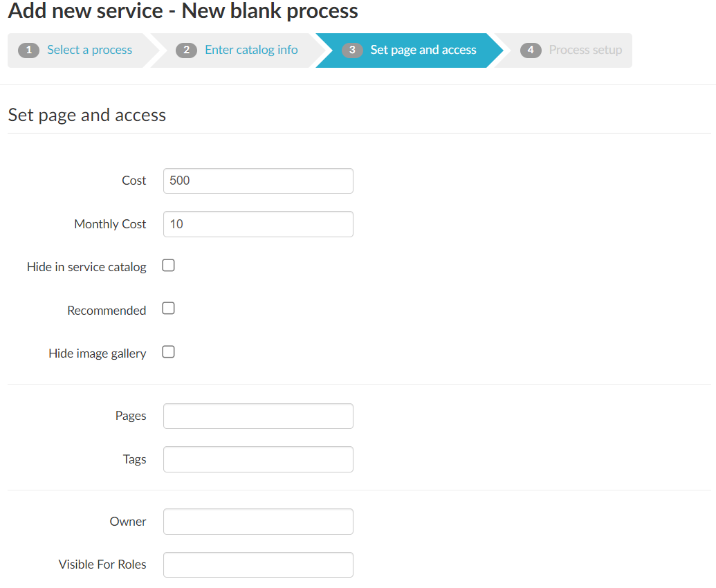
Task: Click the step 2 number badge
Action: click(x=186, y=50)
